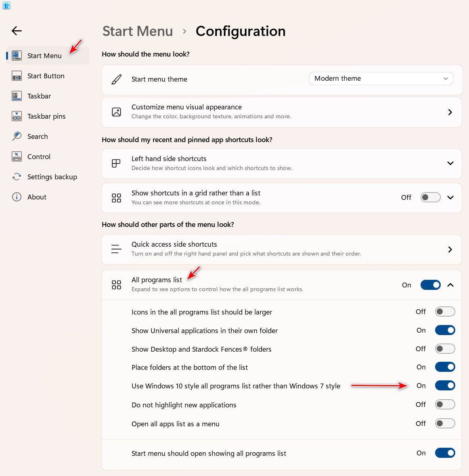469x476 pixels.
Task: Click the Settings backup sync icon
Action: (17, 177)
